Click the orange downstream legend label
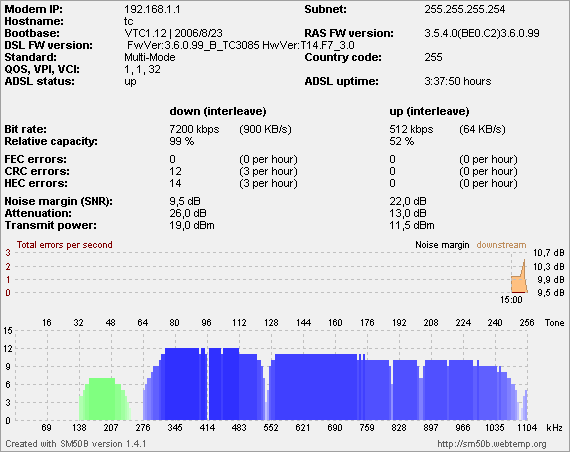Image resolution: width=570 pixels, height=452 pixels. point(501,245)
